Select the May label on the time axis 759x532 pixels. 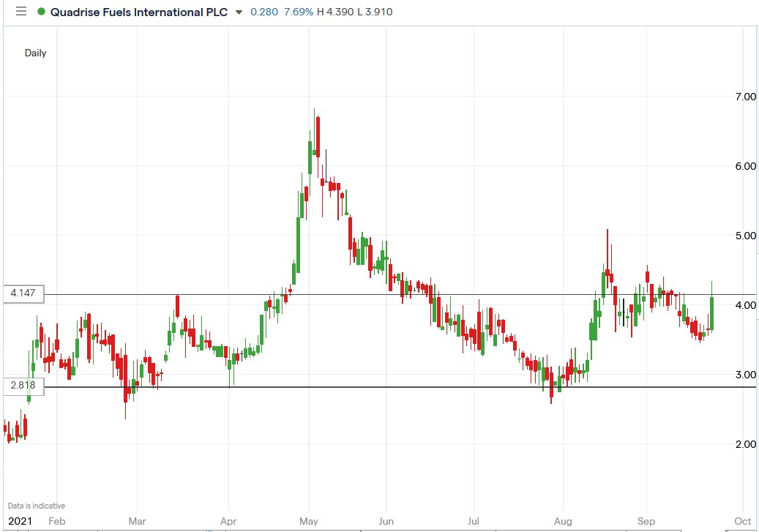point(309,521)
